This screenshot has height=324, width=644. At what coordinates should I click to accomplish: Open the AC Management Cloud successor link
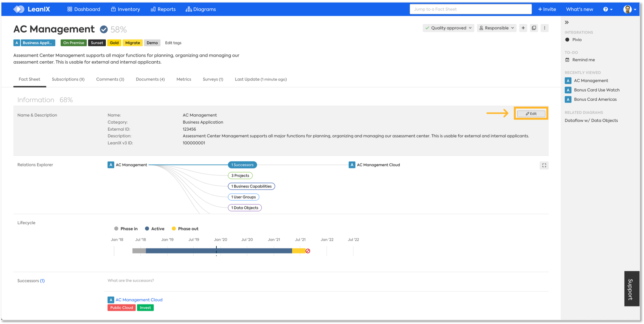139,300
